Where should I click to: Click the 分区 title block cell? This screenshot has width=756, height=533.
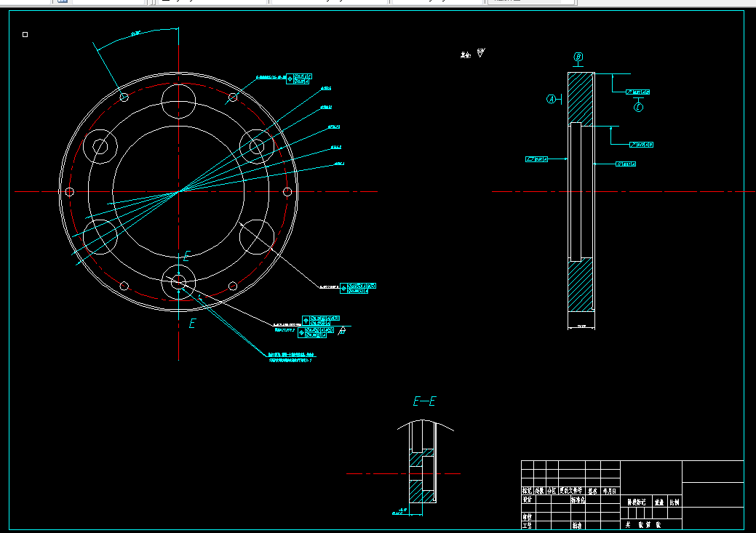pyautogui.click(x=552, y=491)
